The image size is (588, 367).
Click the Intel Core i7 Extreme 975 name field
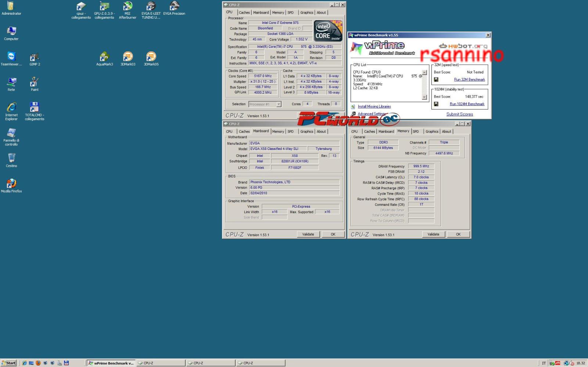coord(280,23)
